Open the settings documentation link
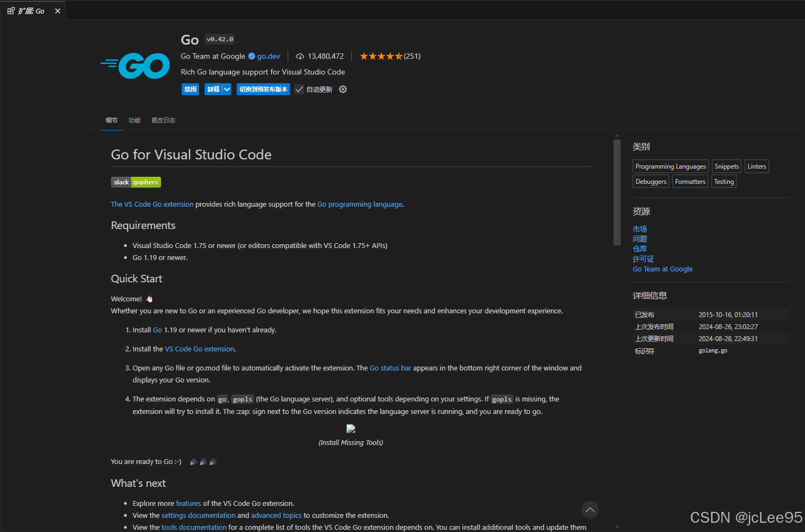 coord(199,516)
